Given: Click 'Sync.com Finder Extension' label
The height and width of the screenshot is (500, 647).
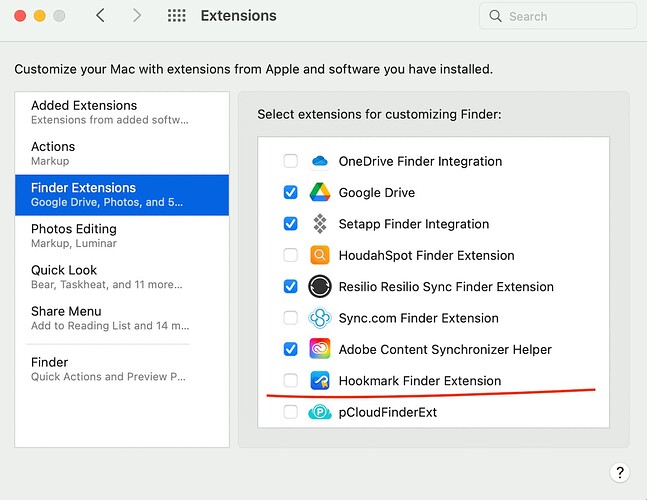Looking at the screenshot, I should pyautogui.click(x=418, y=318).
